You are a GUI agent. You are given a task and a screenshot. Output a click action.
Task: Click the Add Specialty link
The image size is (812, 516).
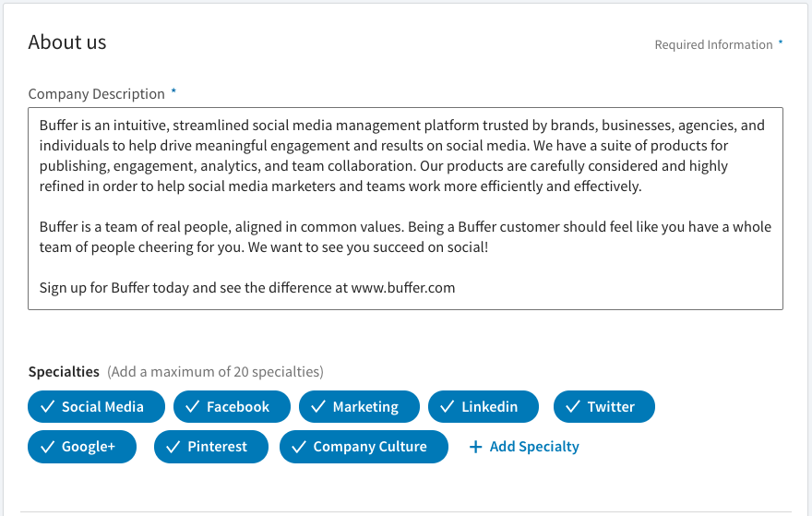(524, 447)
